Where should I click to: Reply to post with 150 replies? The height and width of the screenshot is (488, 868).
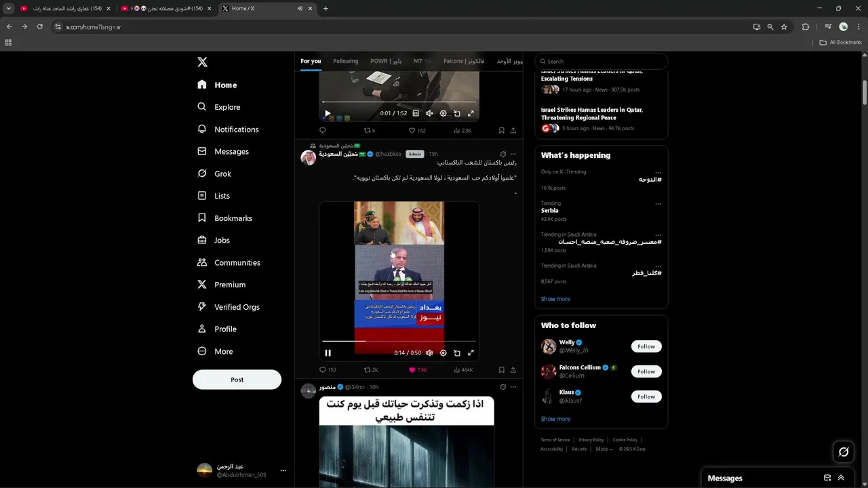click(328, 370)
